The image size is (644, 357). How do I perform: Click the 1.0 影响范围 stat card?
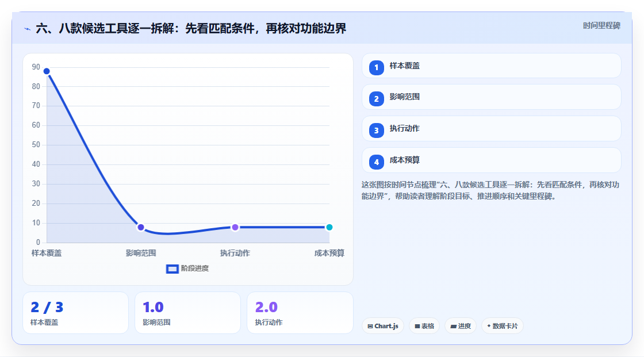click(187, 313)
